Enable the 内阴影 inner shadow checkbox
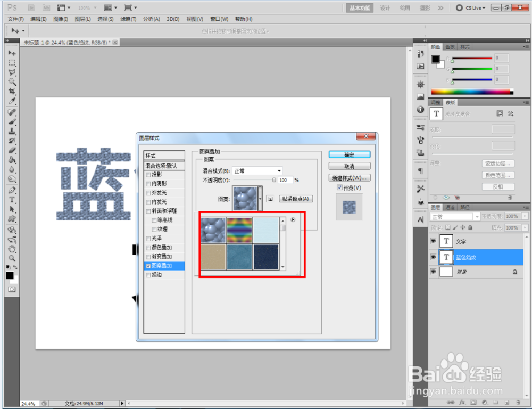 pyautogui.click(x=148, y=184)
